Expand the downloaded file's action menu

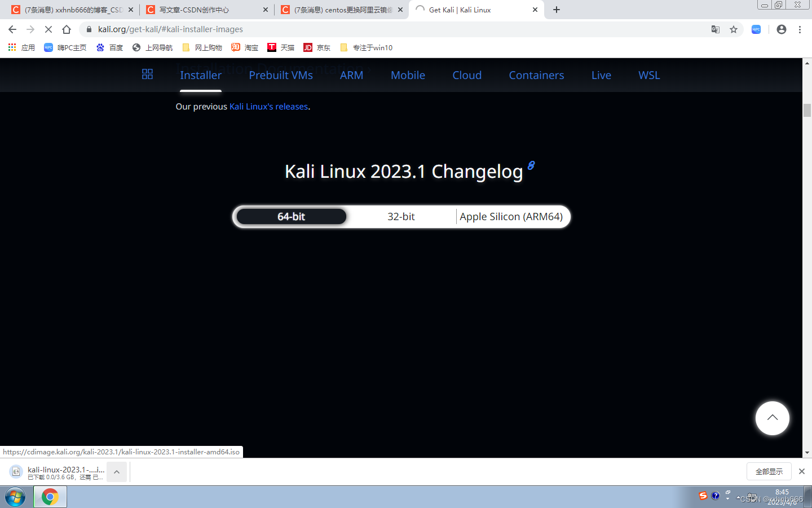point(116,471)
